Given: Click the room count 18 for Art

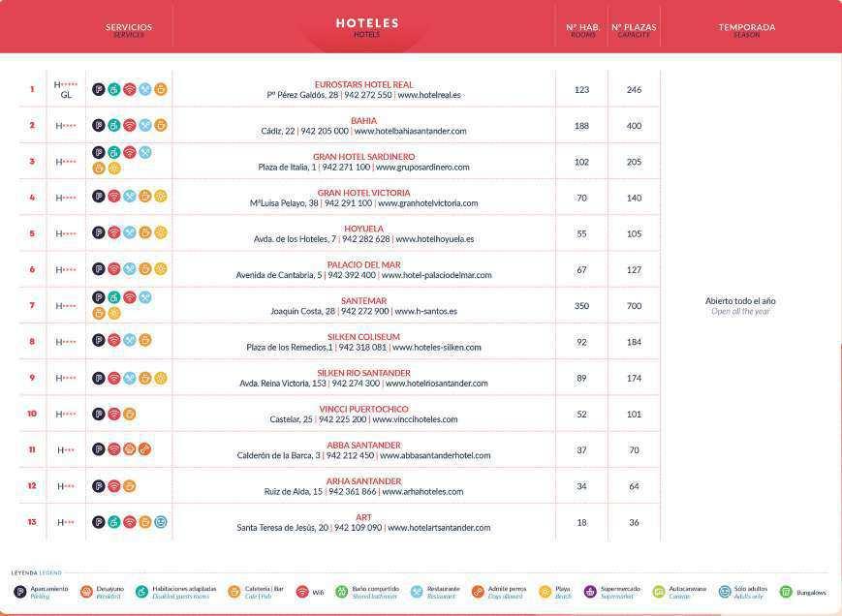Looking at the screenshot, I should click(581, 522).
